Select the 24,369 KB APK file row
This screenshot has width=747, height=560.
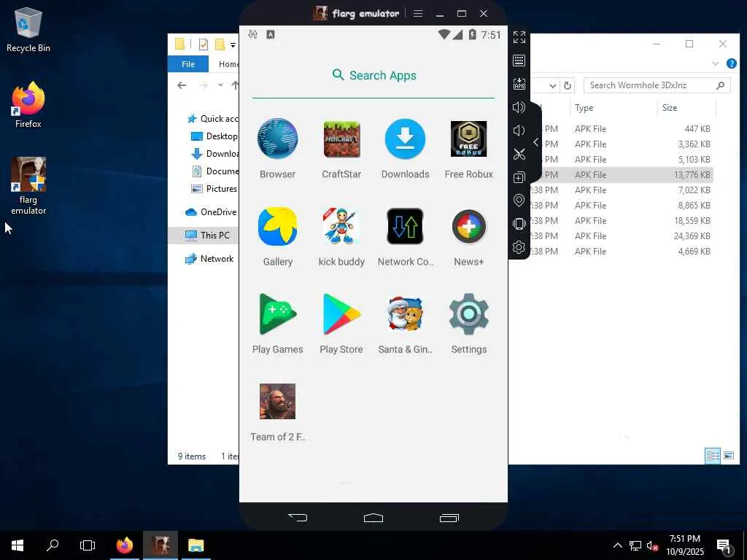pos(622,236)
